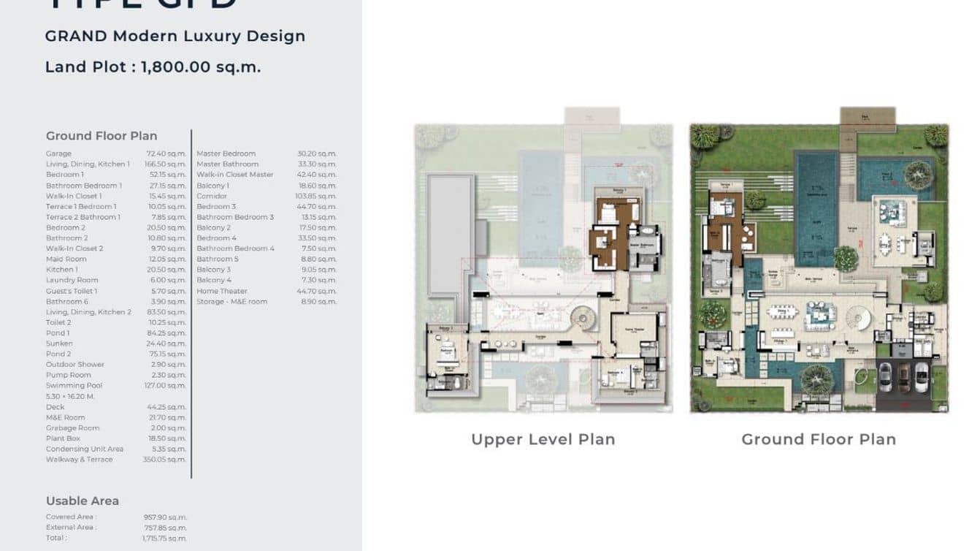Click the dining table on the ground floor plan
Image resolution: width=980 pixels, height=551 pixels.
[x=784, y=312]
